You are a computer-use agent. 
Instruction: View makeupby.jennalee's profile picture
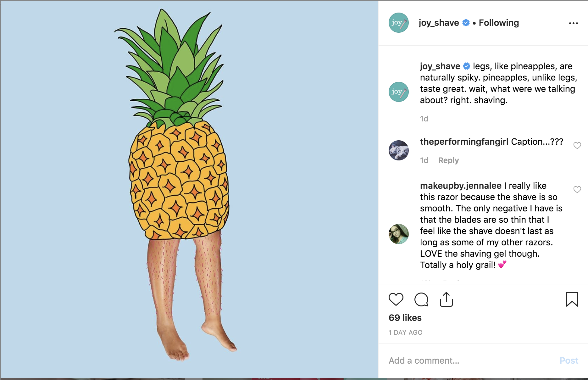coord(399,234)
